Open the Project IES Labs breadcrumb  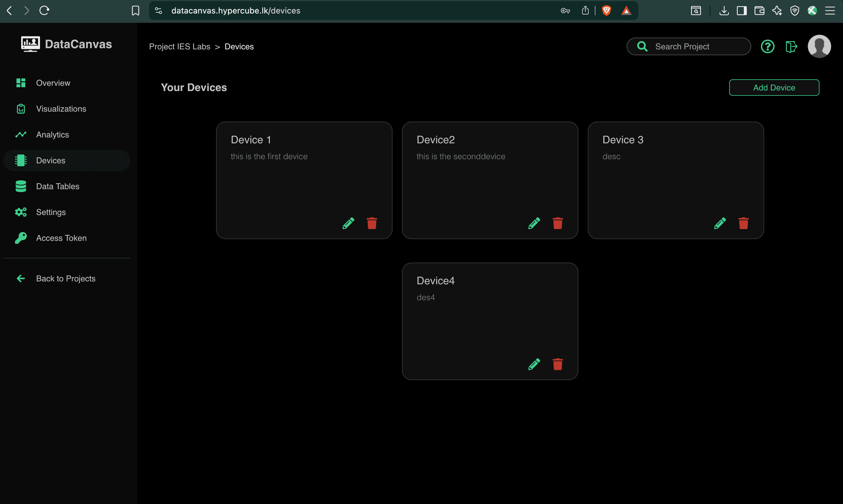[179, 46]
